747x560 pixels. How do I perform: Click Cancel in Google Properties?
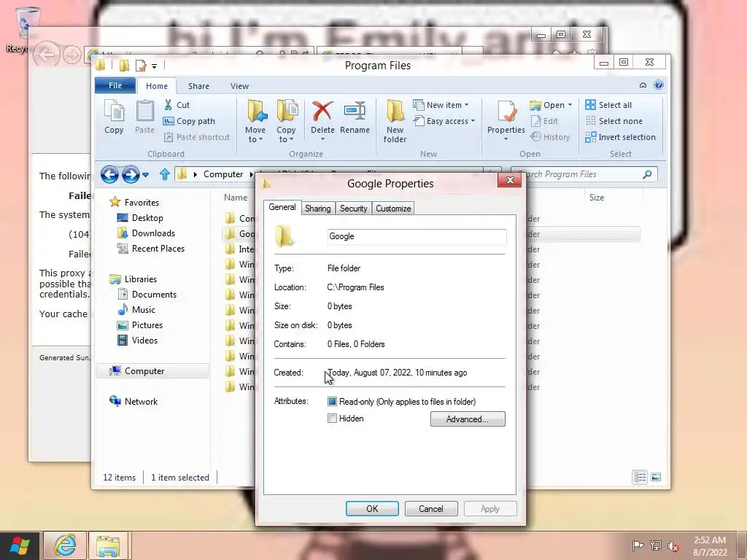(430, 508)
